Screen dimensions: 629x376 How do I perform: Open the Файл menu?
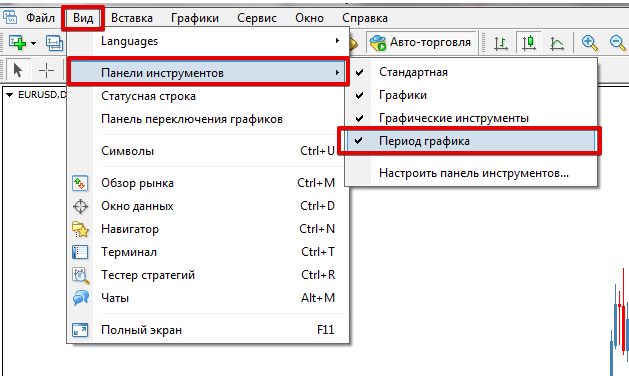pos(40,18)
